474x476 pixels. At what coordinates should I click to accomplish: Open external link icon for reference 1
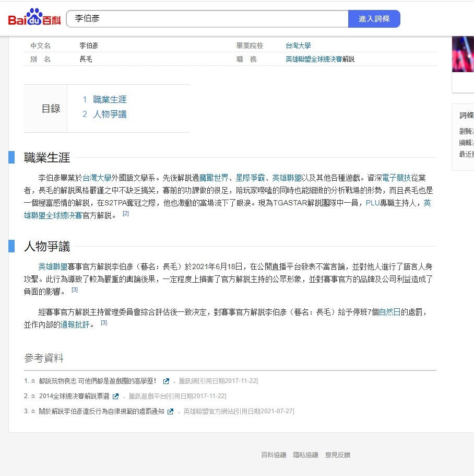point(166,381)
